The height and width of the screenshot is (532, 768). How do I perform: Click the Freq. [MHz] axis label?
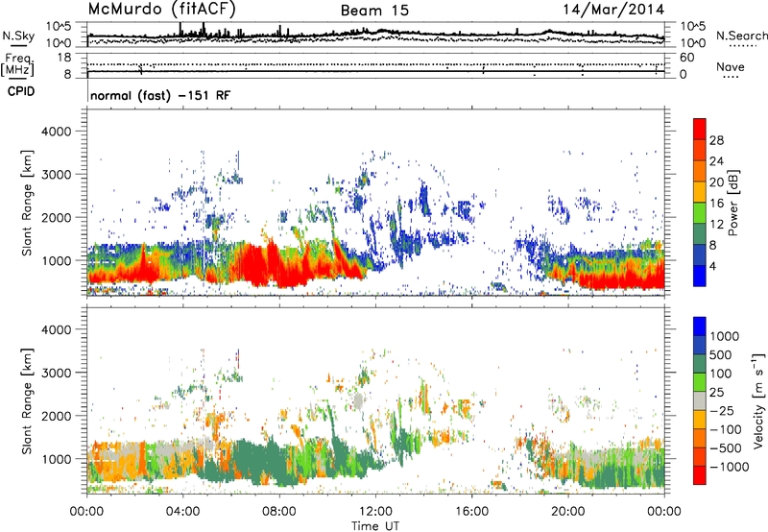coord(17,65)
